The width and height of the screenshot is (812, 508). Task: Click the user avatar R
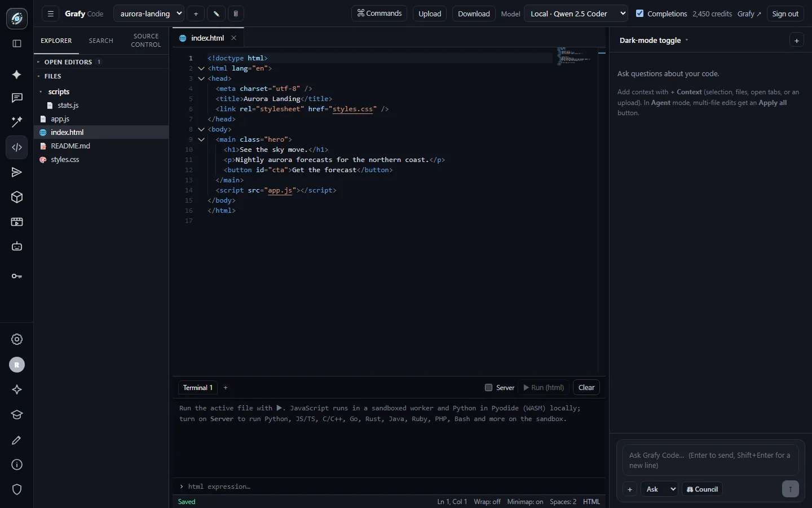(x=17, y=365)
